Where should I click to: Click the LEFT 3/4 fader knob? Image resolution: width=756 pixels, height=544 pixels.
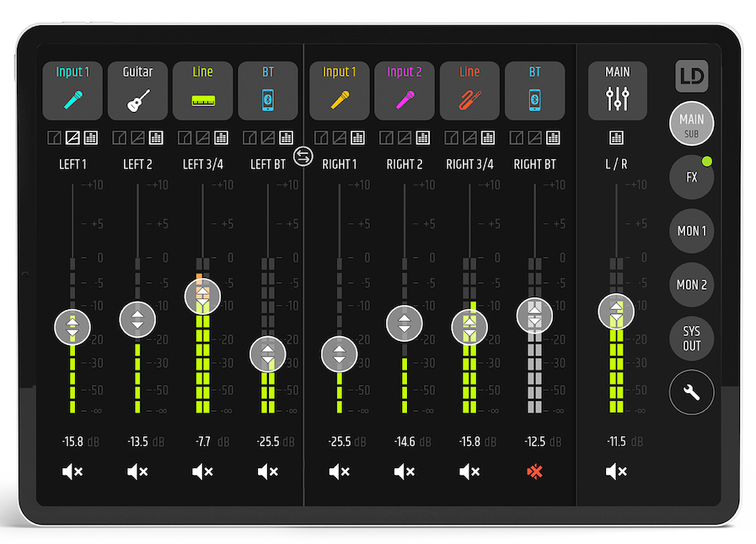tap(202, 295)
